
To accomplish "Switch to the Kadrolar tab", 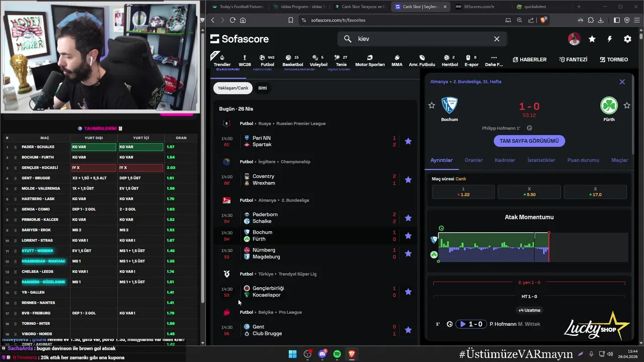I will point(505,160).
